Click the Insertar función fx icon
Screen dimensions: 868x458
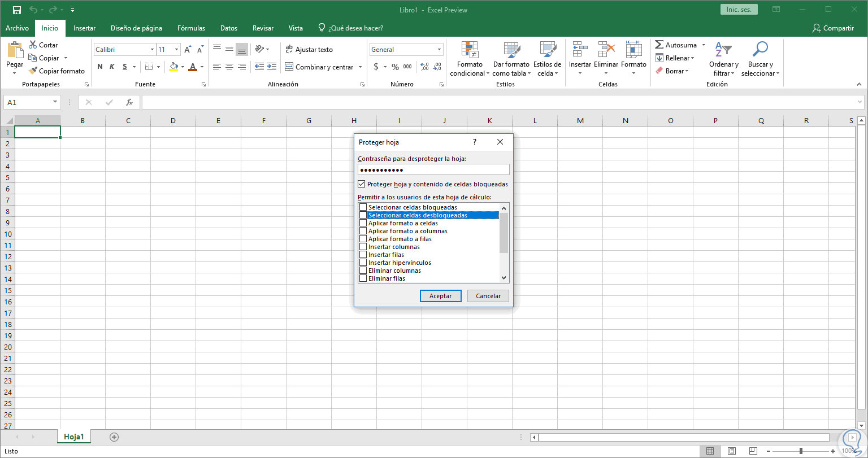(x=129, y=102)
